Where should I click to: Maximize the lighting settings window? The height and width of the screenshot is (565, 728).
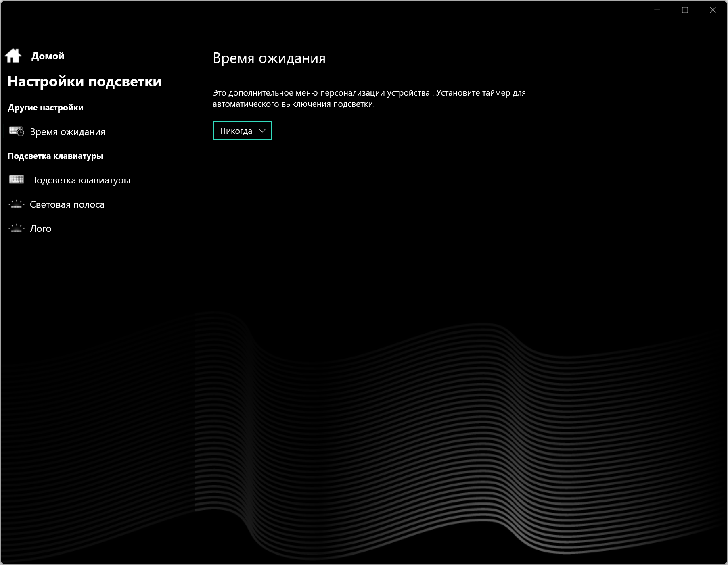click(x=685, y=10)
